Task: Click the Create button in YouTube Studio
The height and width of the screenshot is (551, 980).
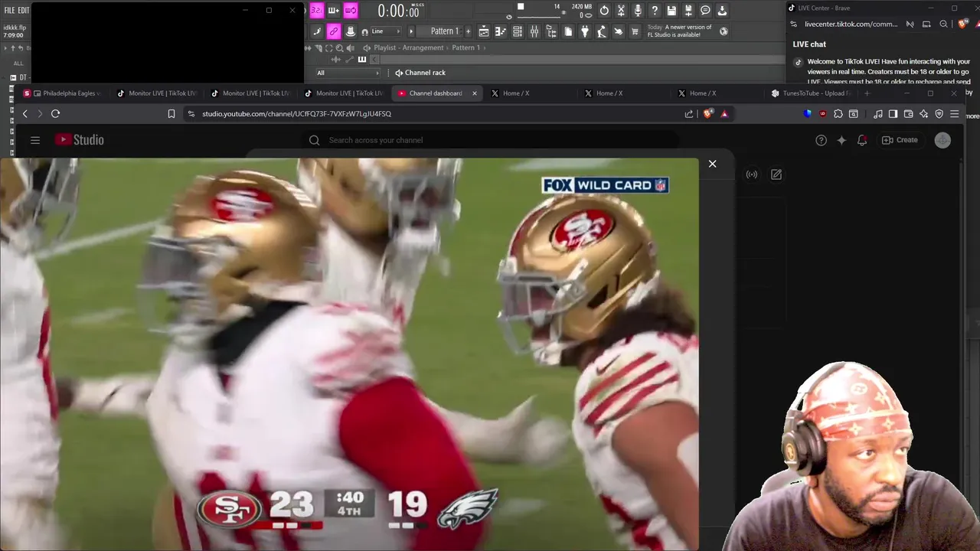Action: (x=900, y=140)
